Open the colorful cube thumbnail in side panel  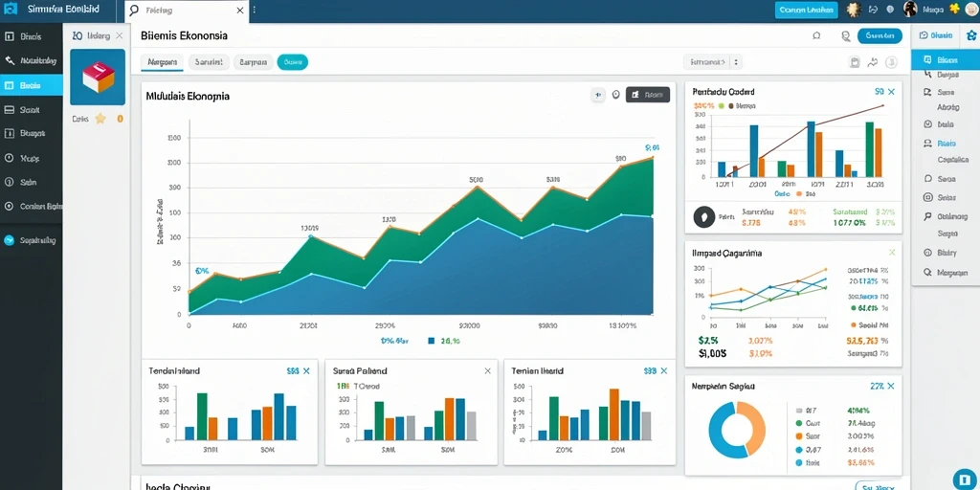click(98, 77)
